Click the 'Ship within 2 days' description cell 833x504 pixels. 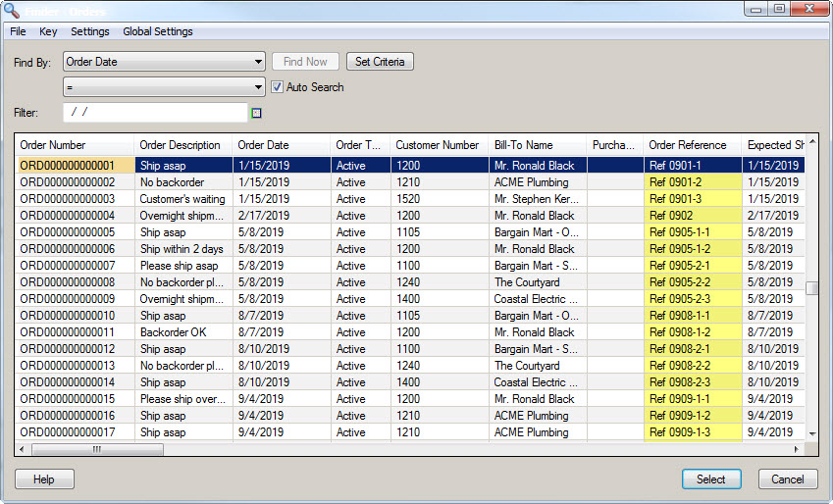183,248
